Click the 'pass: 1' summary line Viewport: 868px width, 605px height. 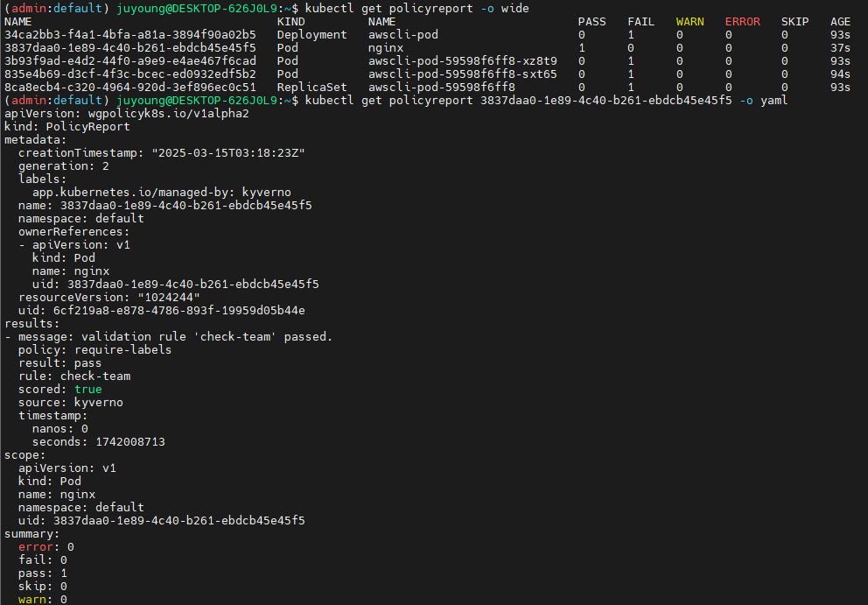43,573
